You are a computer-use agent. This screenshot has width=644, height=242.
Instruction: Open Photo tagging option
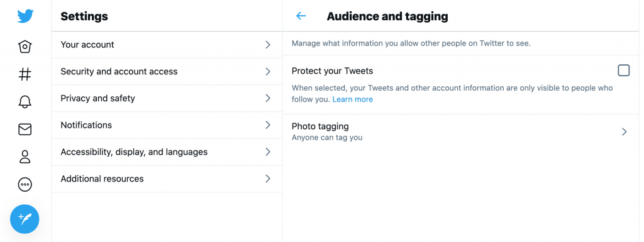pos(463,132)
